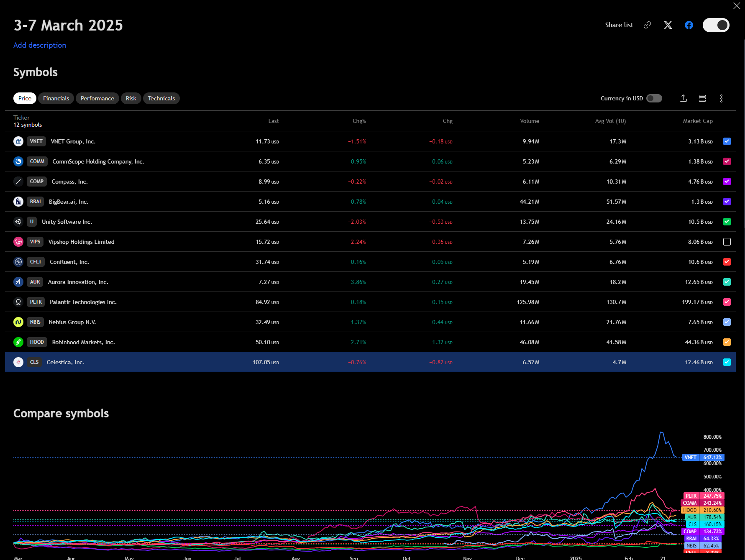Click the HOOD ticker badge
This screenshot has height=560, width=745.
point(37,342)
